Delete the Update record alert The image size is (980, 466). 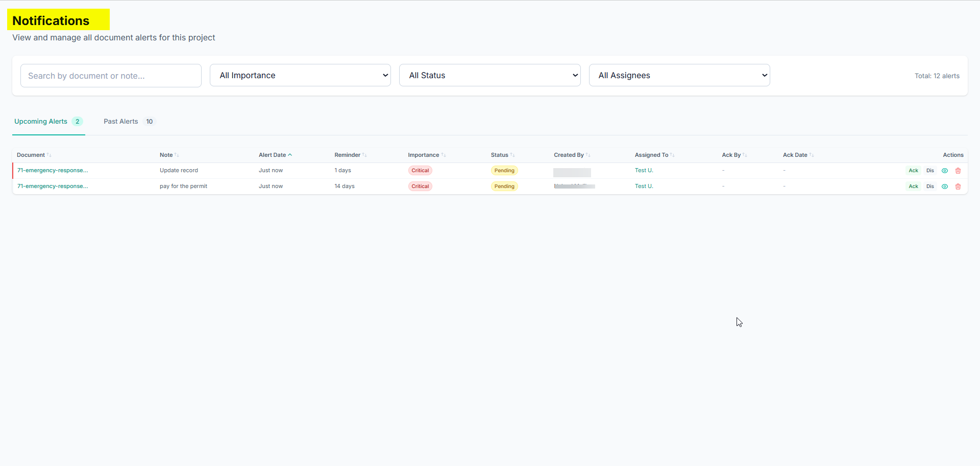958,171
